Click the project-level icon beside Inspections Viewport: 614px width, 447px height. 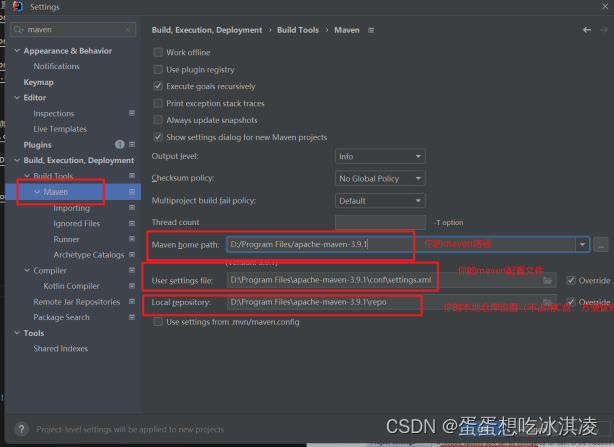coord(132,113)
